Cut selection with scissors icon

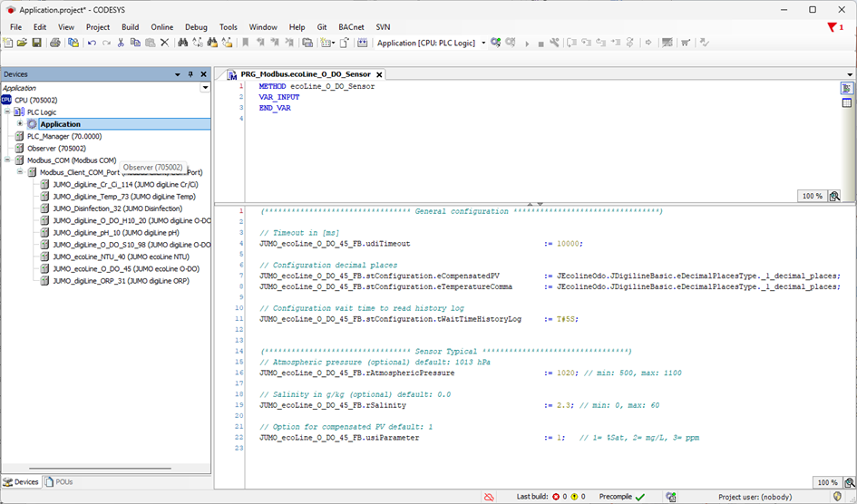point(121,43)
